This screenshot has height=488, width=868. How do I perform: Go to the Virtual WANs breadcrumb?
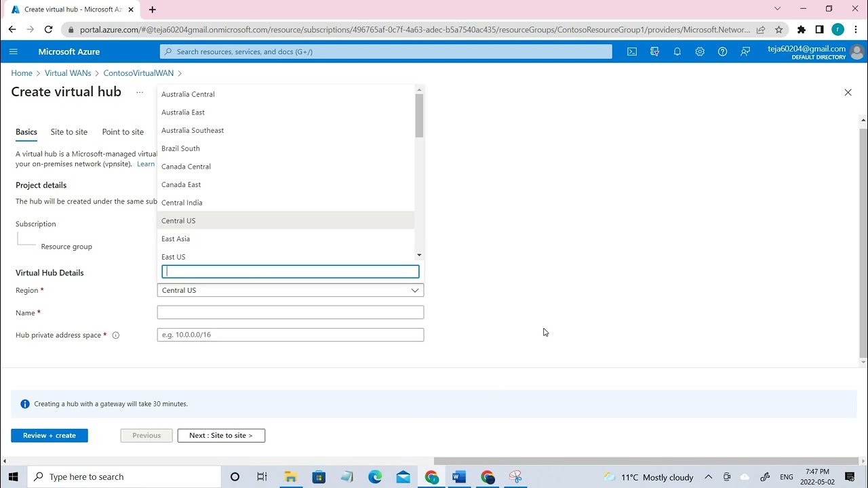tap(68, 73)
